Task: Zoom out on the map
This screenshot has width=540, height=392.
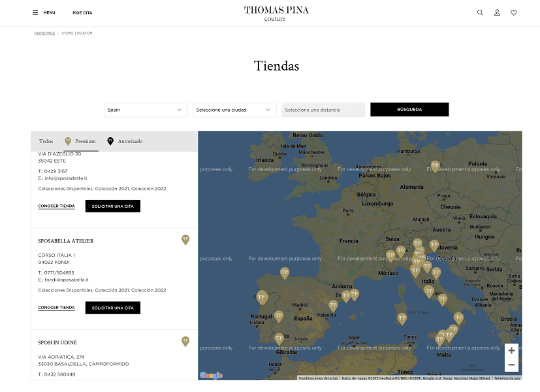Action: click(x=511, y=365)
